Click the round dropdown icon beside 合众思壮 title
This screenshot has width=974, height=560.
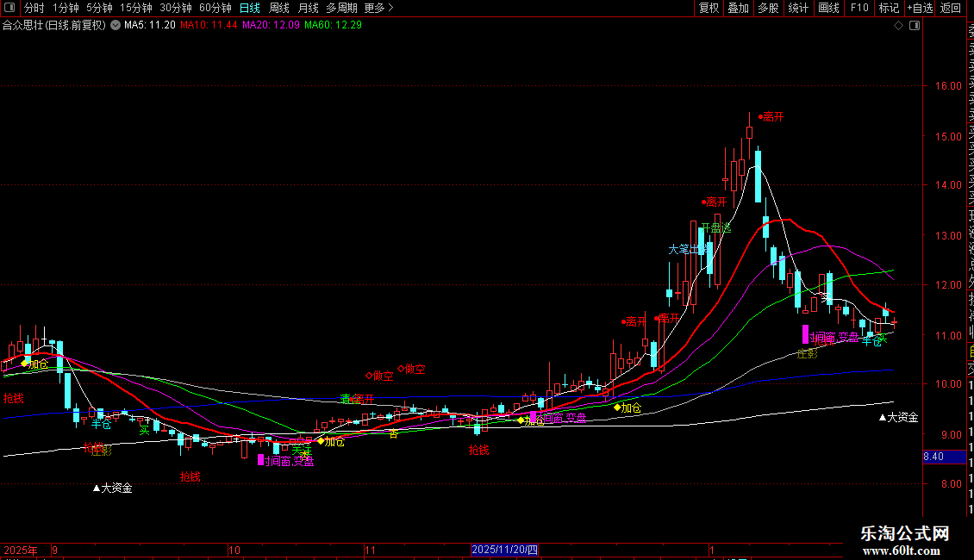116,26
